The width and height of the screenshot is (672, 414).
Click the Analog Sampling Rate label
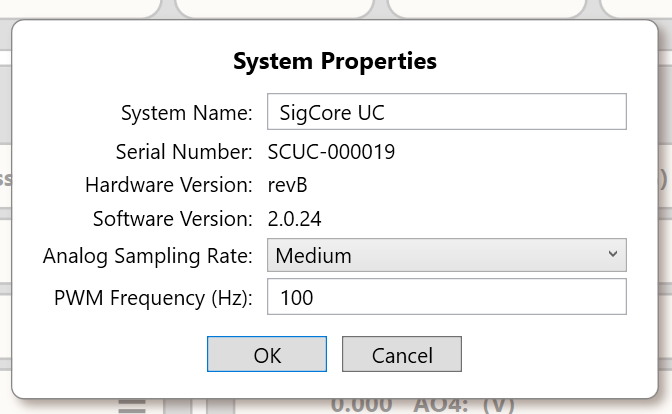point(148,256)
